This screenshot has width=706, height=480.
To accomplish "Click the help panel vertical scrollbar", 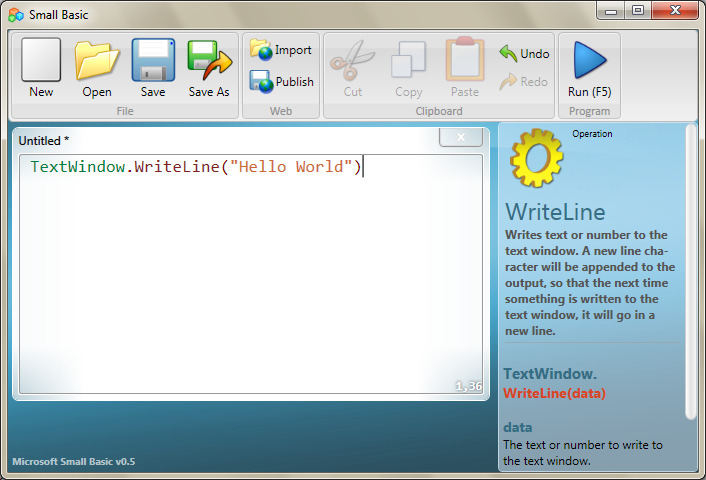I will [691, 272].
